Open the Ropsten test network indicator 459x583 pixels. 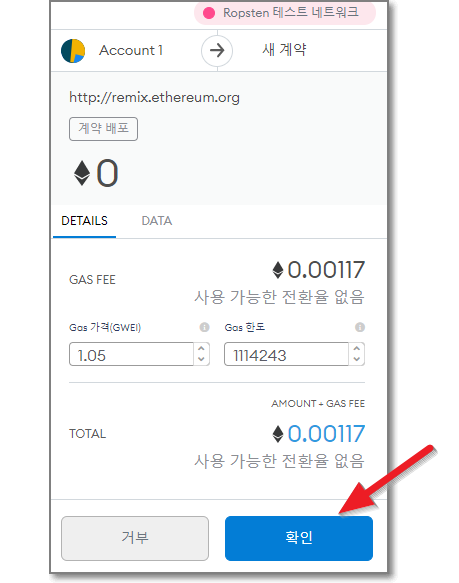coord(285,13)
